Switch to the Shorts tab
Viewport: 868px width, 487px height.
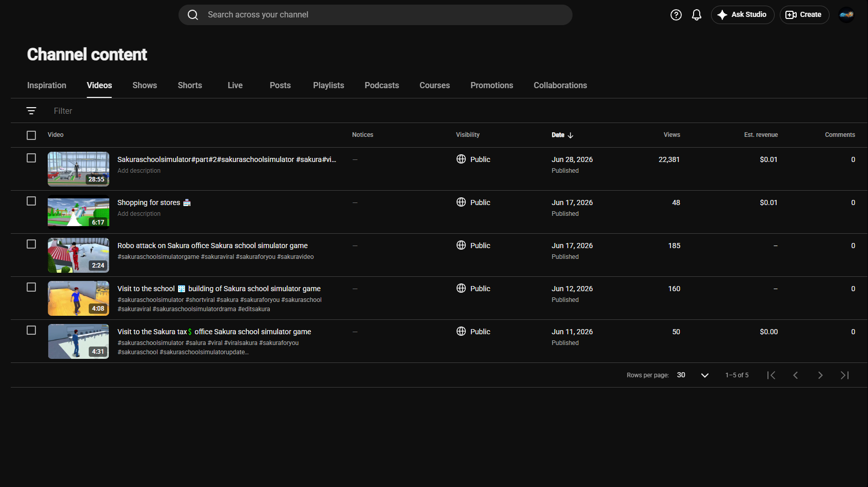190,86
